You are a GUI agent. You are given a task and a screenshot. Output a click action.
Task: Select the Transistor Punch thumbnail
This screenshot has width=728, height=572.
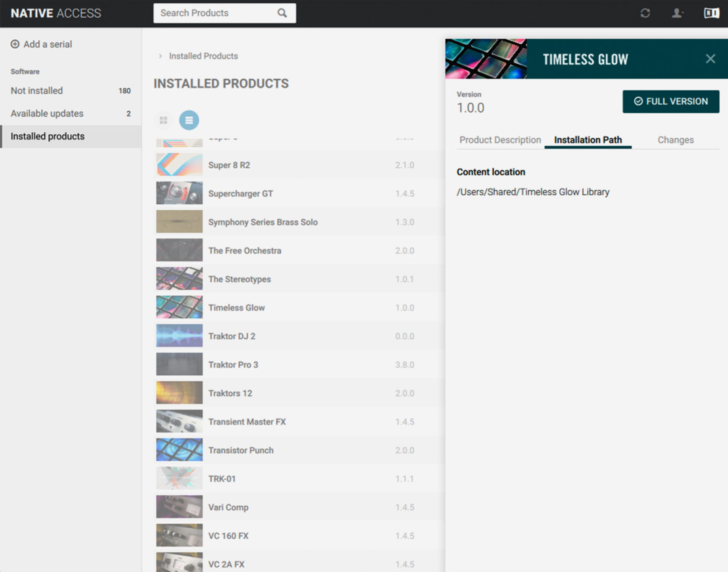pos(179,450)
